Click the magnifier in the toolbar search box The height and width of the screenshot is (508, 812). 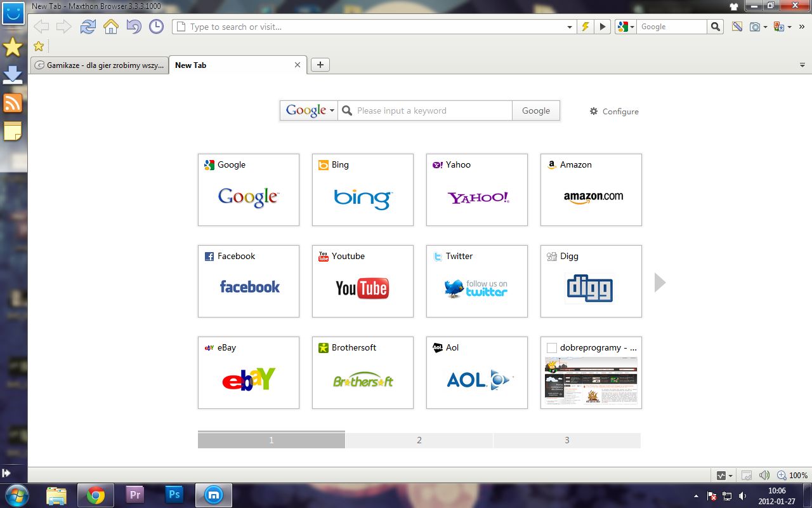pos(716,27)
